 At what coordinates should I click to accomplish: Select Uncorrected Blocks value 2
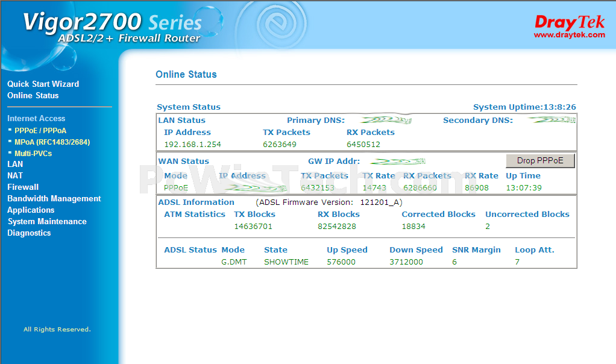point(488,227)
